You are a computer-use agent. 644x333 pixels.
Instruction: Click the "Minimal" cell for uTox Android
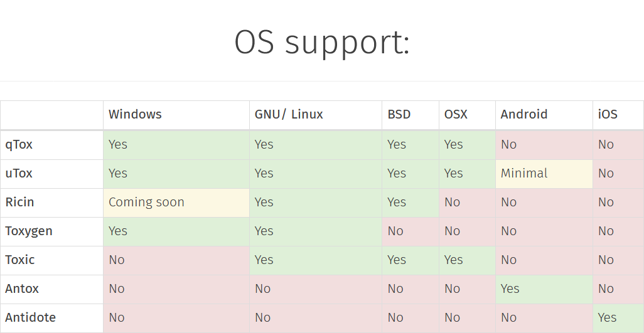pyautogui.click(x=524, y=174)
